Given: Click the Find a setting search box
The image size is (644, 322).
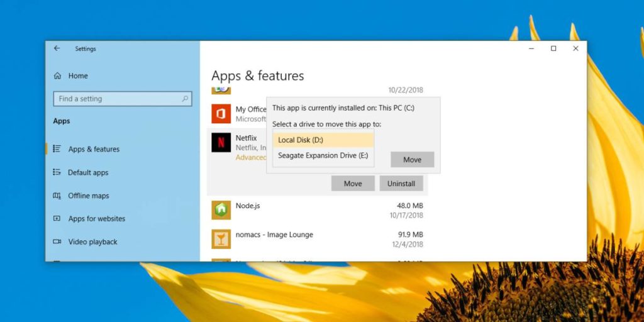Looking at the screenshot, I should (x=117, y=99).
